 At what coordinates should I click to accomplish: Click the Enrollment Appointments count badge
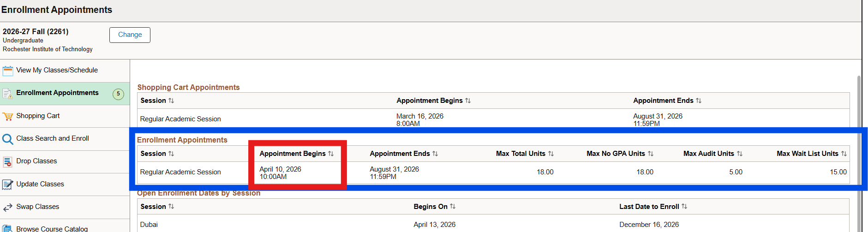click(119, 94)
